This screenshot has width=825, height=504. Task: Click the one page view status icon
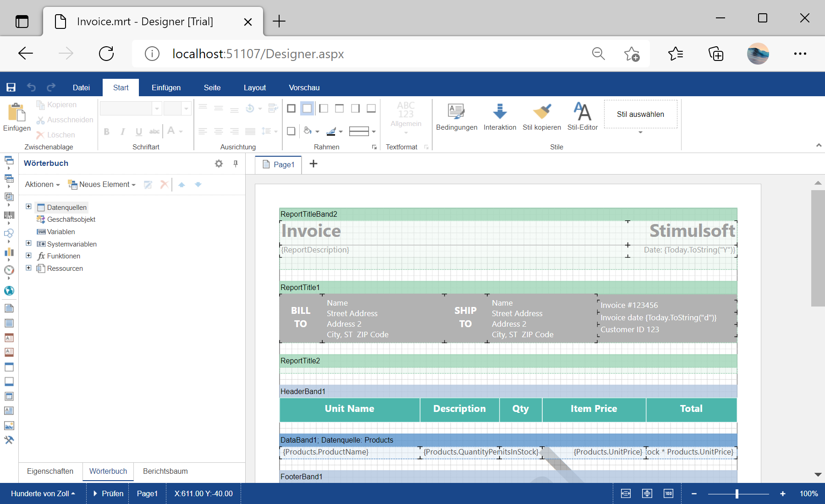tap(647, 493)
